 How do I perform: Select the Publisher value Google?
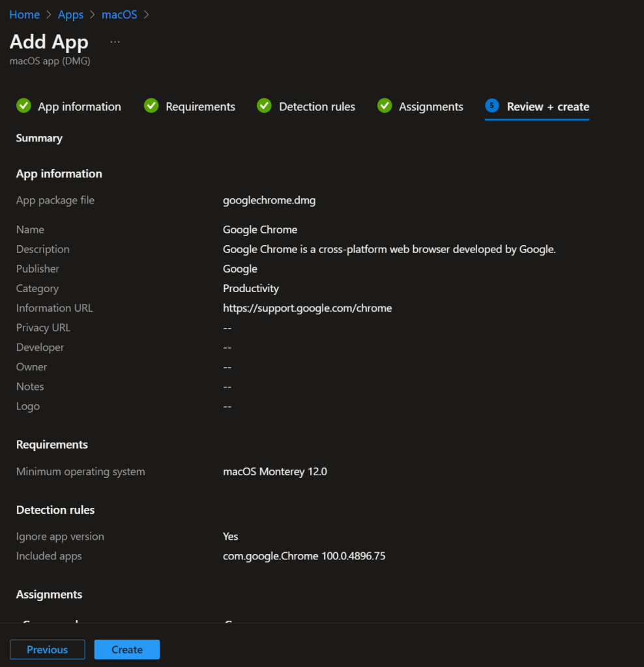(240, 269)
